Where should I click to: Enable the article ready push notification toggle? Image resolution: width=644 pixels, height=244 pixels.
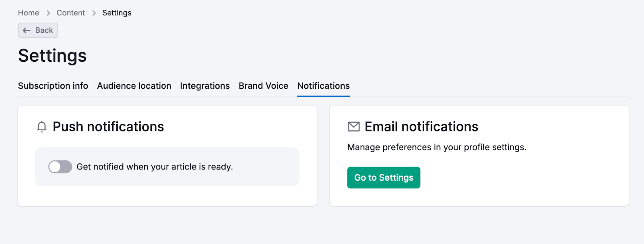point(60,167)
